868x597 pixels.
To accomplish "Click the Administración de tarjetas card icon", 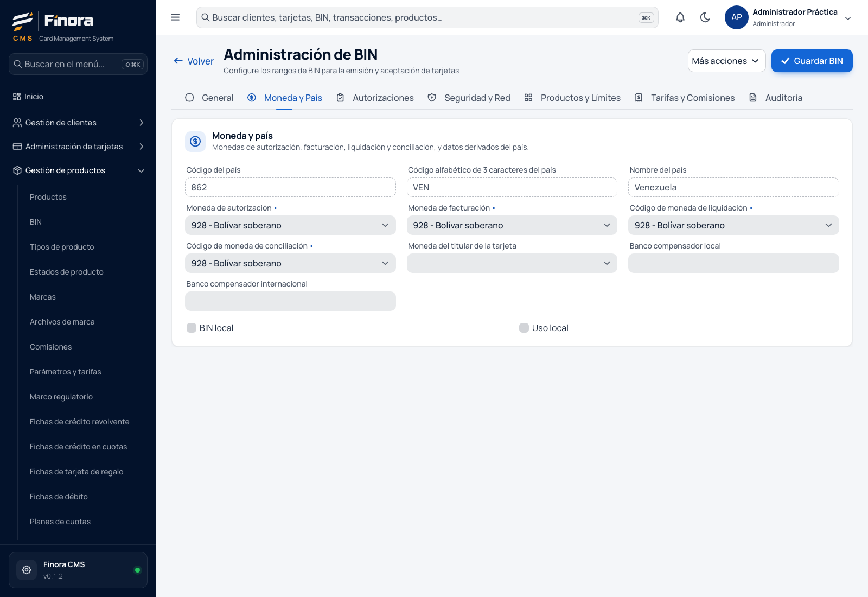I will pos(17,147).
